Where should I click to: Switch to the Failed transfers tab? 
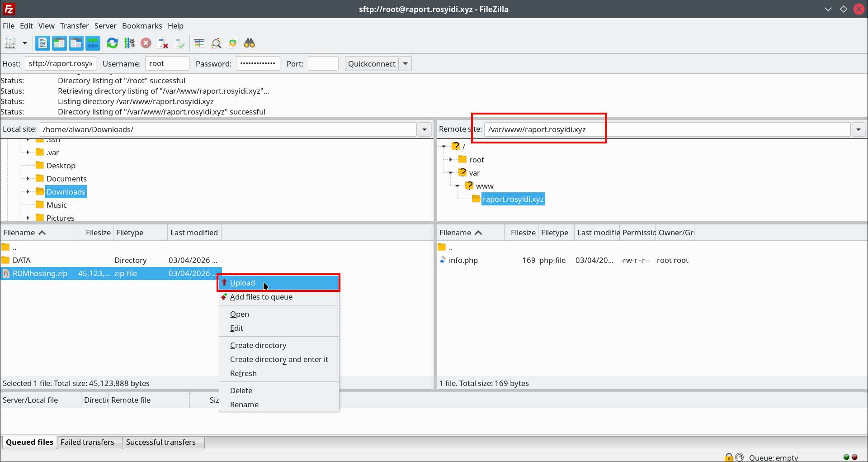88,443
